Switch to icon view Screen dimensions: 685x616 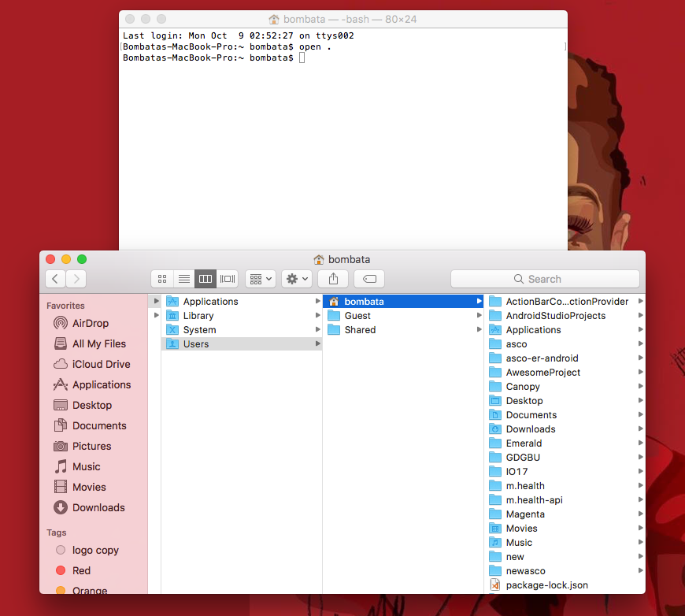pos(162,278)
